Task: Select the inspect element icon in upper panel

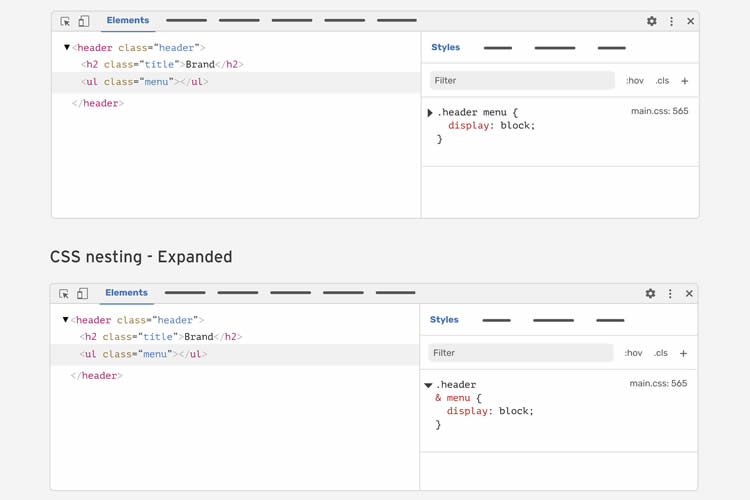Action: click(65, 22)
